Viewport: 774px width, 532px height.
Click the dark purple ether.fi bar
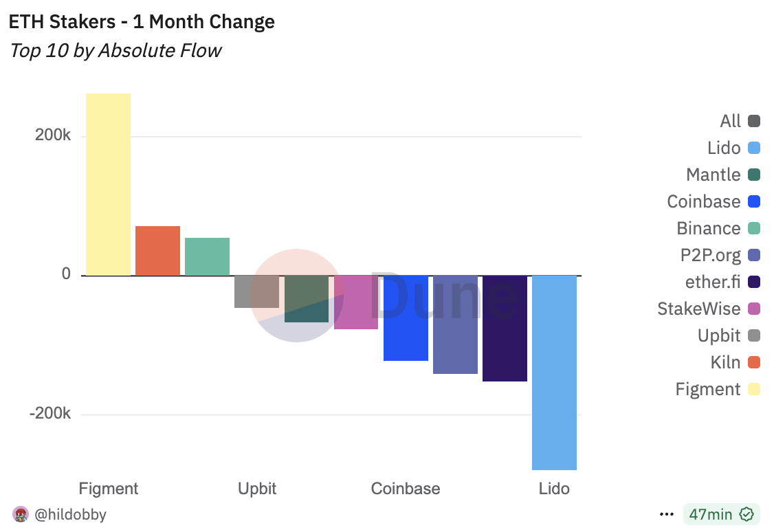click(505, 328)
